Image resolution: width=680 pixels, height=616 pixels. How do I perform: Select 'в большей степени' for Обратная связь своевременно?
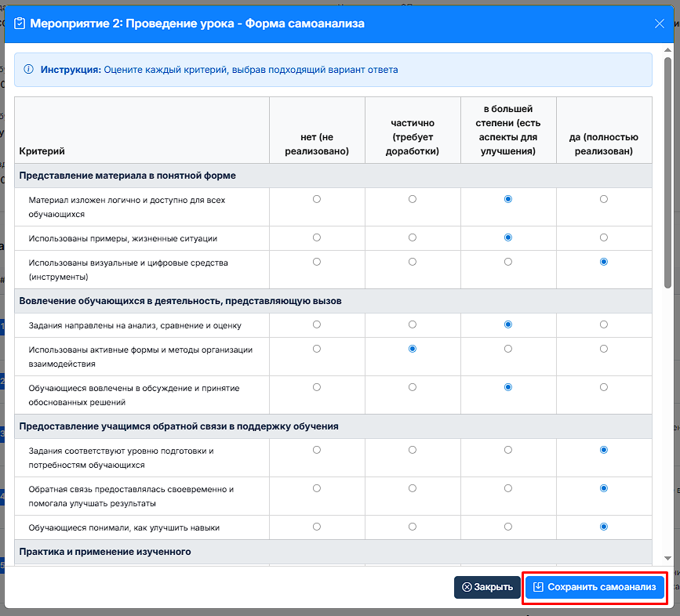pos(507,488)
